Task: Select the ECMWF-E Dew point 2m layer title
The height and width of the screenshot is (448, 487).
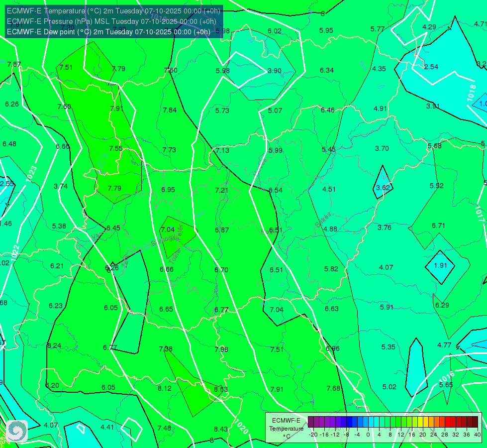Action: pyautogui.click(x=108, y=32)
